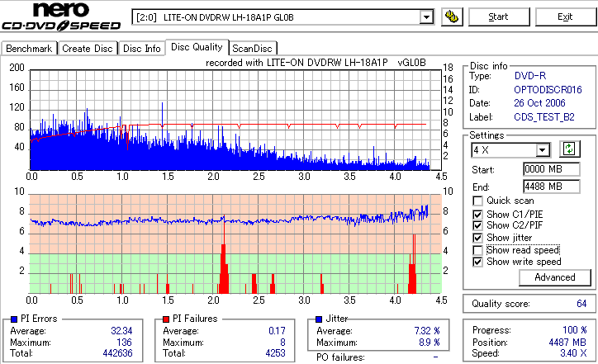Click the refresh icon beside speed dropdown
The width and height of the screenshot is (598, 364).
569,149
